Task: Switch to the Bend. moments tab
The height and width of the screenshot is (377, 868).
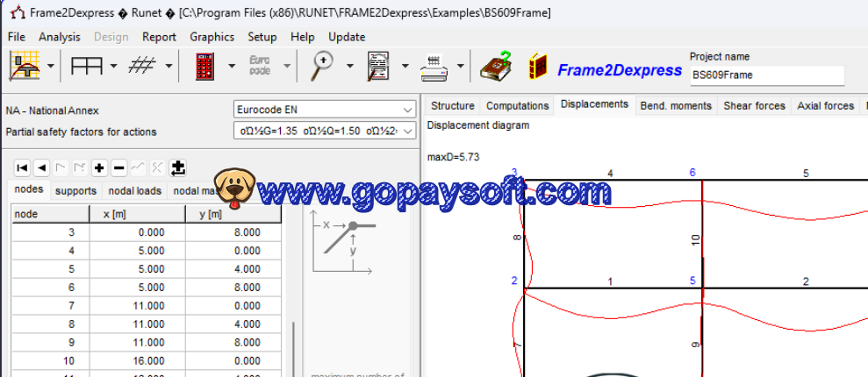Action: 676,105
